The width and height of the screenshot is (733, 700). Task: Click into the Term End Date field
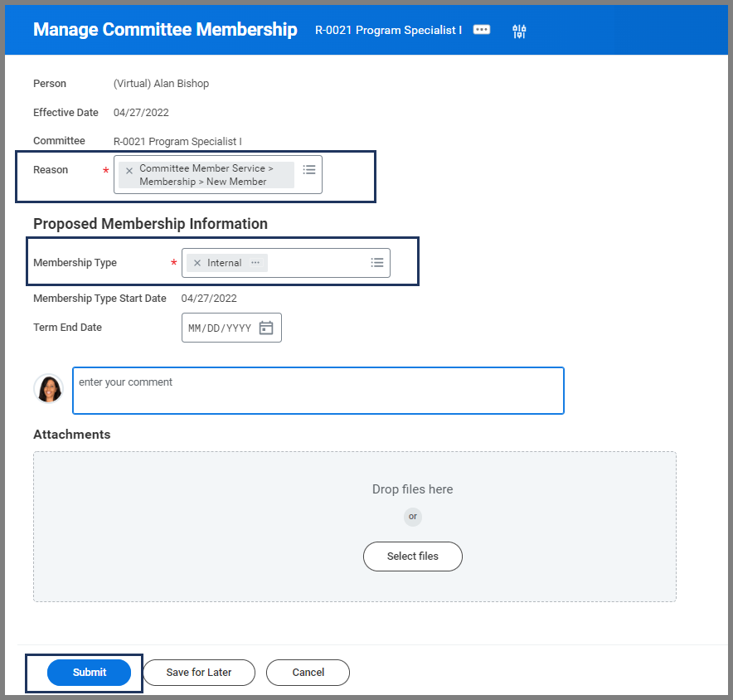(220, 328)
